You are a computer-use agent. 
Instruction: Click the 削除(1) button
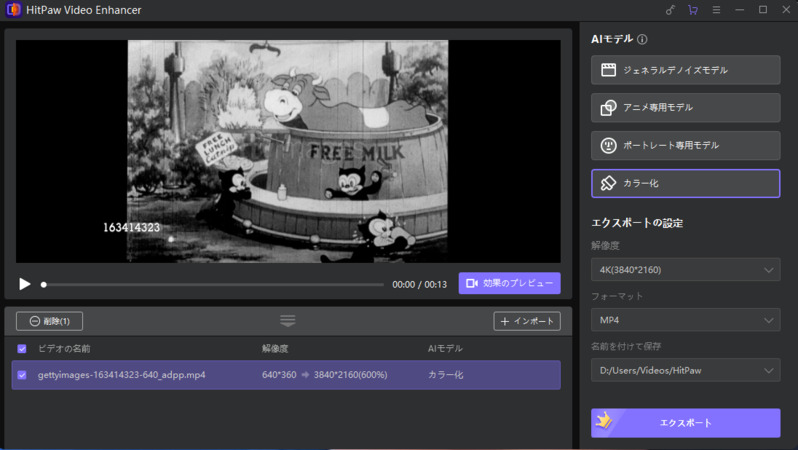[x=49, y=321]
